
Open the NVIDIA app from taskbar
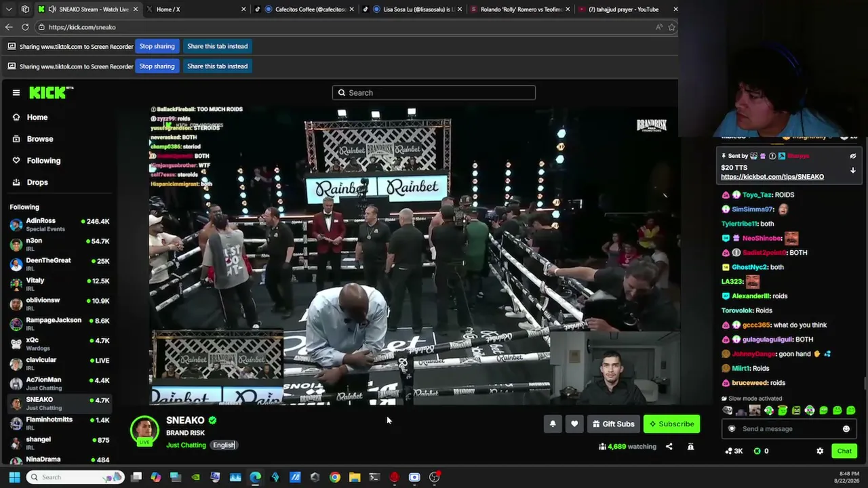click(x=196, y=477)
